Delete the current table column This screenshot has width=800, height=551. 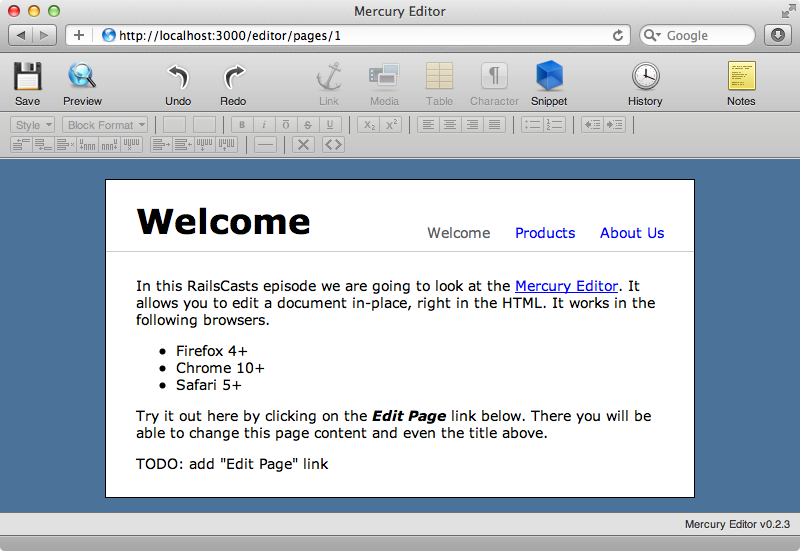[x=131, y=145]
